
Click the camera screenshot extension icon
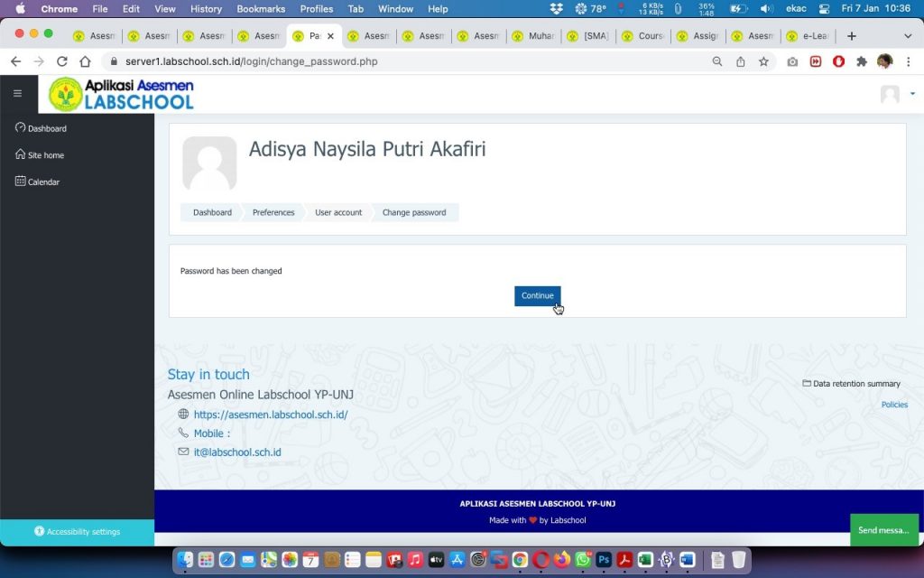coord(792,61)
